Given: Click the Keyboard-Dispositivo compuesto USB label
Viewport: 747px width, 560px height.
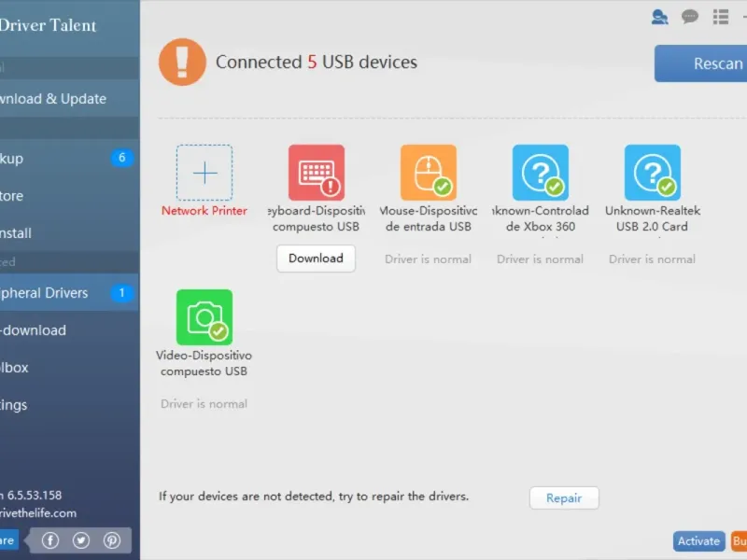Looking at the screenshot, I should [x=317, y=218].
